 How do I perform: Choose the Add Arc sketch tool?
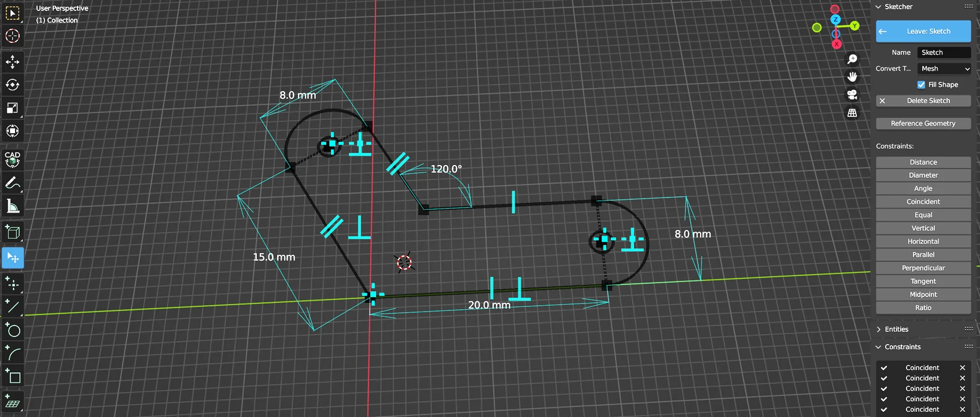coord(12,353)
